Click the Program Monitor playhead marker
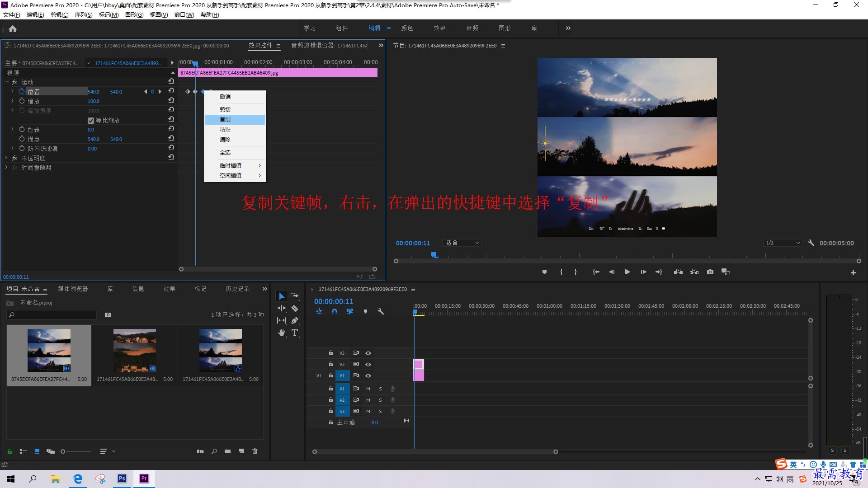 (x=434, y=255)
